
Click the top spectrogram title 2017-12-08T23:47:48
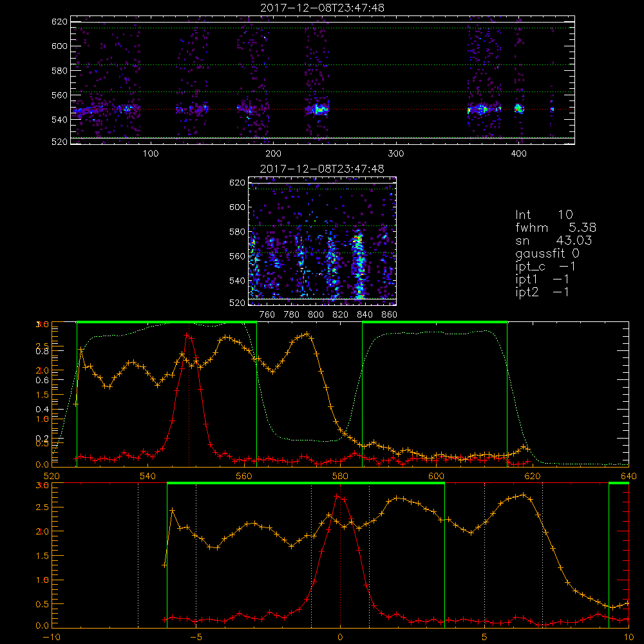pos(322,8)
